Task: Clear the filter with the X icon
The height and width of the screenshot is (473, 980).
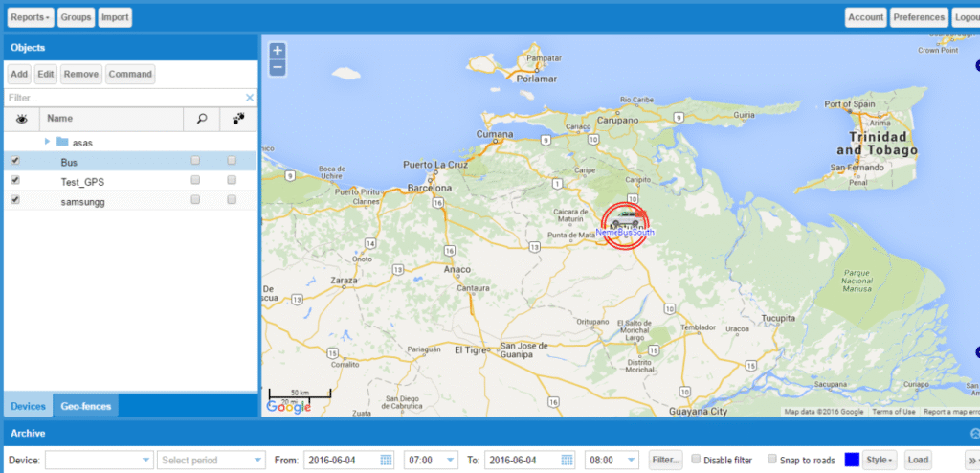Action: [x=250, y=98]
